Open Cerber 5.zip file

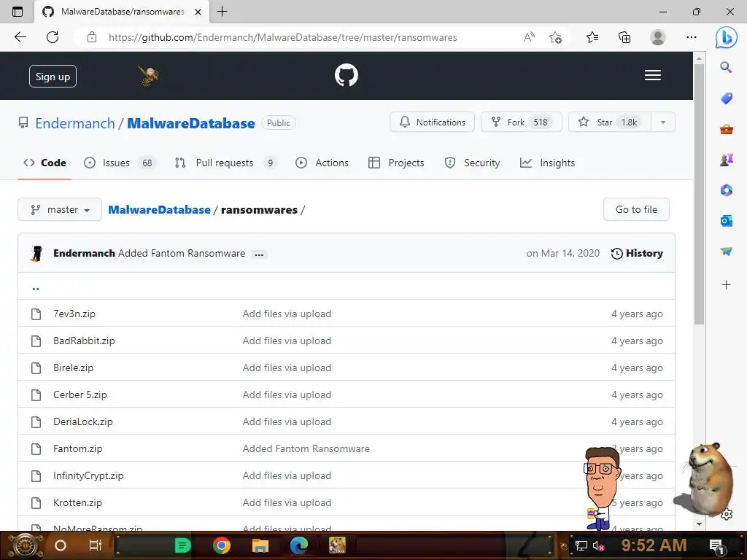(x=80, y=394)
